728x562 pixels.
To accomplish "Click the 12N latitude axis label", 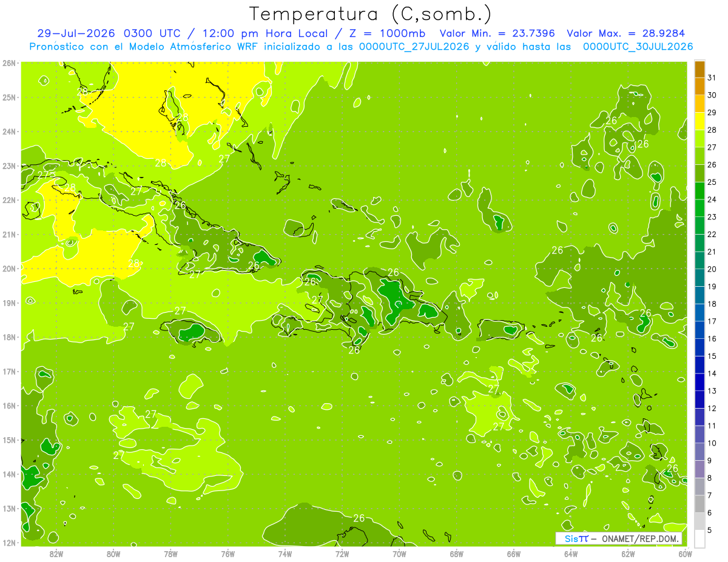I will (8, 543).
